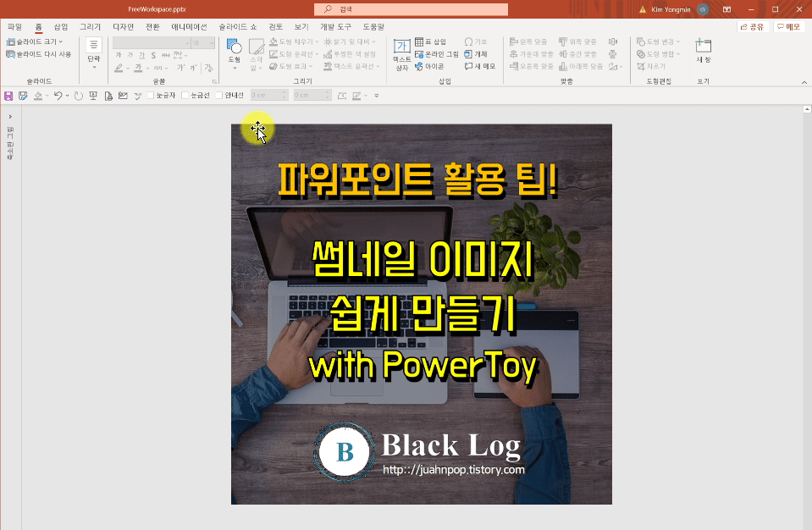Click the first 0 cm size field

268,95
